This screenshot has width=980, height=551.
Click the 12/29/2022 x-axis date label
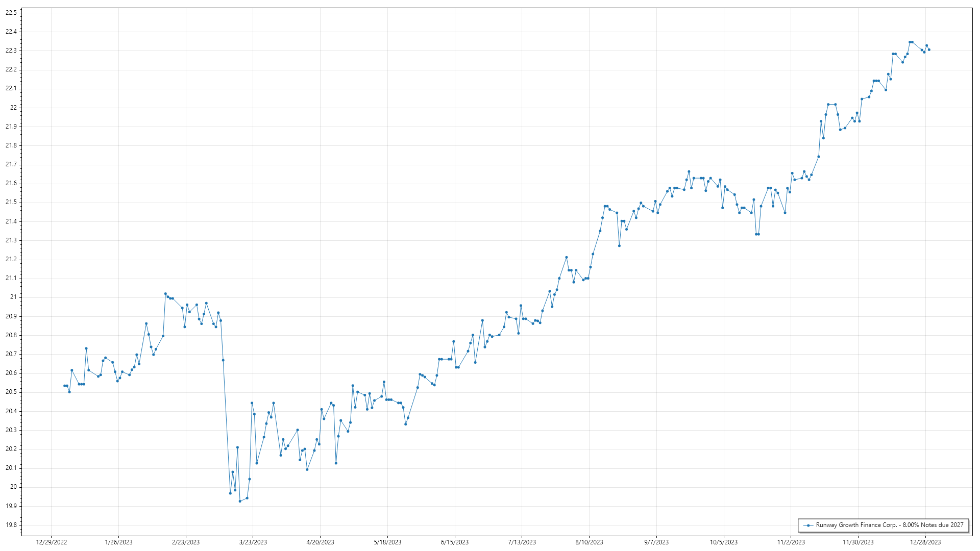click(x=52, y=542)
